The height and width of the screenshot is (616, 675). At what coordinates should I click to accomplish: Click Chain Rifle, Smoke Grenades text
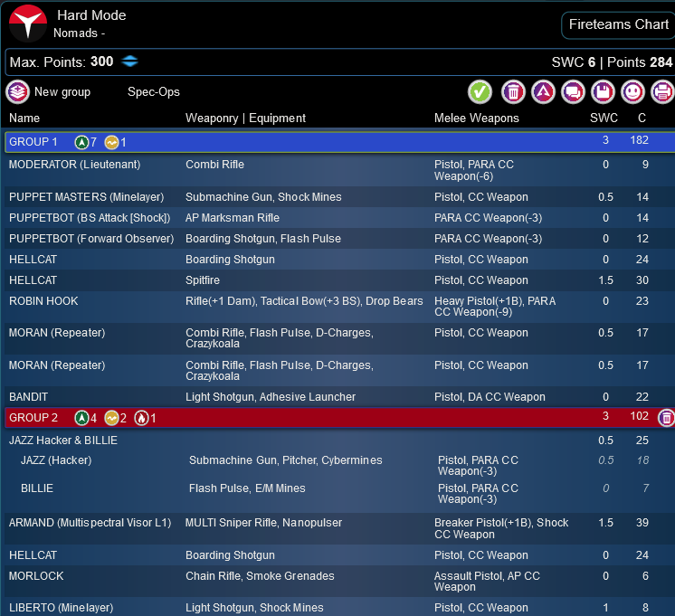(x=260, y=576)
